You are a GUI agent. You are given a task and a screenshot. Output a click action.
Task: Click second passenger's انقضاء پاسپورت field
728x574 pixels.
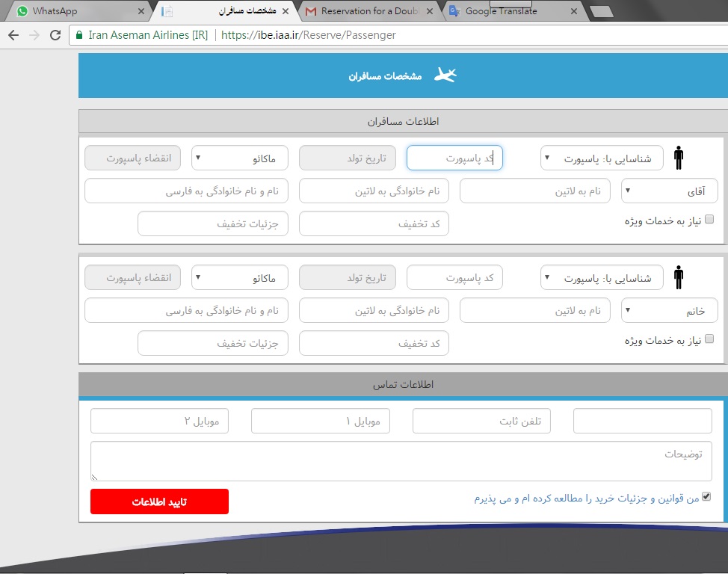click(132, 277)
